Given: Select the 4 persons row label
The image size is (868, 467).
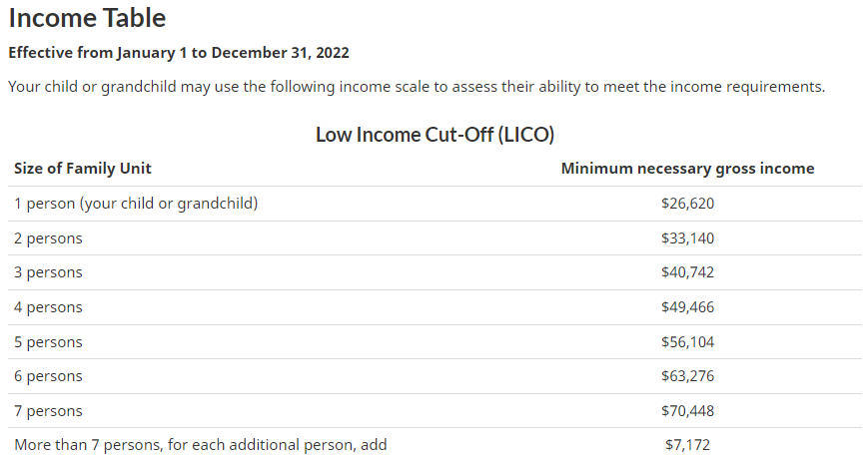Looking at the screenshot, I should 48,307.
